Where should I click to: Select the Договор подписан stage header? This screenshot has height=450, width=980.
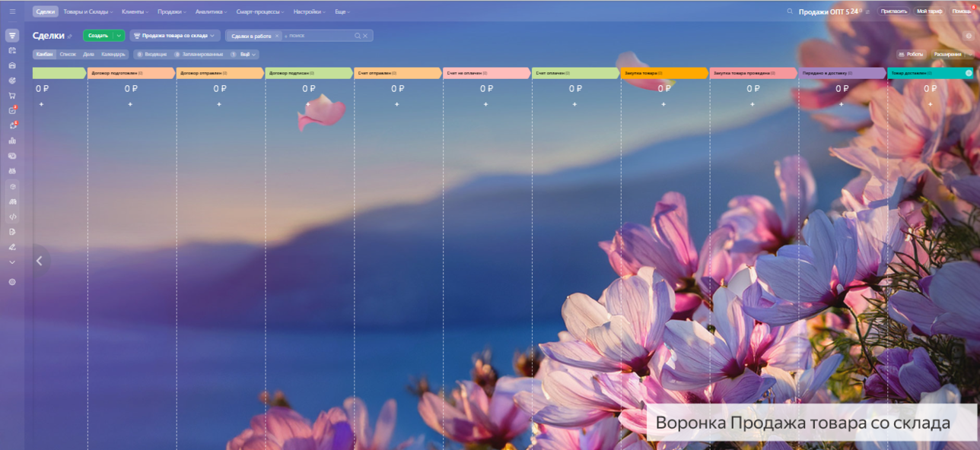309,73
